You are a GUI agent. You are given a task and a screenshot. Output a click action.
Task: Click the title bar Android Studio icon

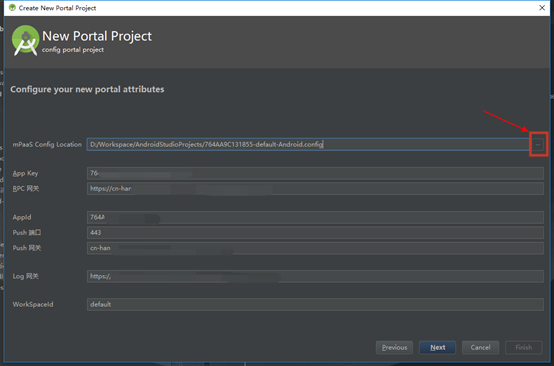(x=12, y=7)
